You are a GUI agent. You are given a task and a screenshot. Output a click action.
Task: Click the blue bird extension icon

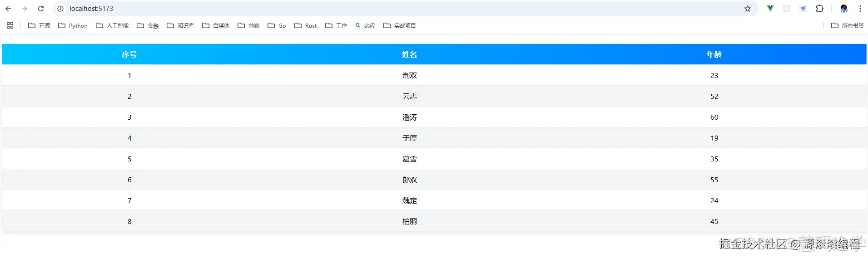803,9
